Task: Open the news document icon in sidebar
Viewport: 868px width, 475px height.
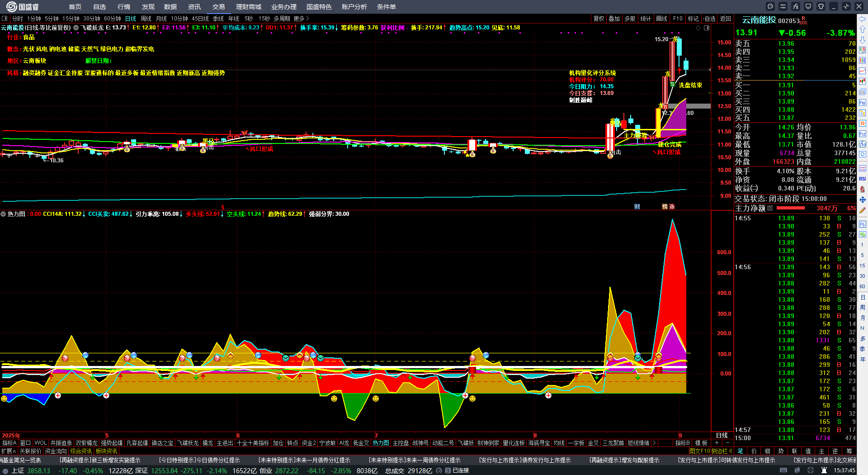Action: click(863, 92)
